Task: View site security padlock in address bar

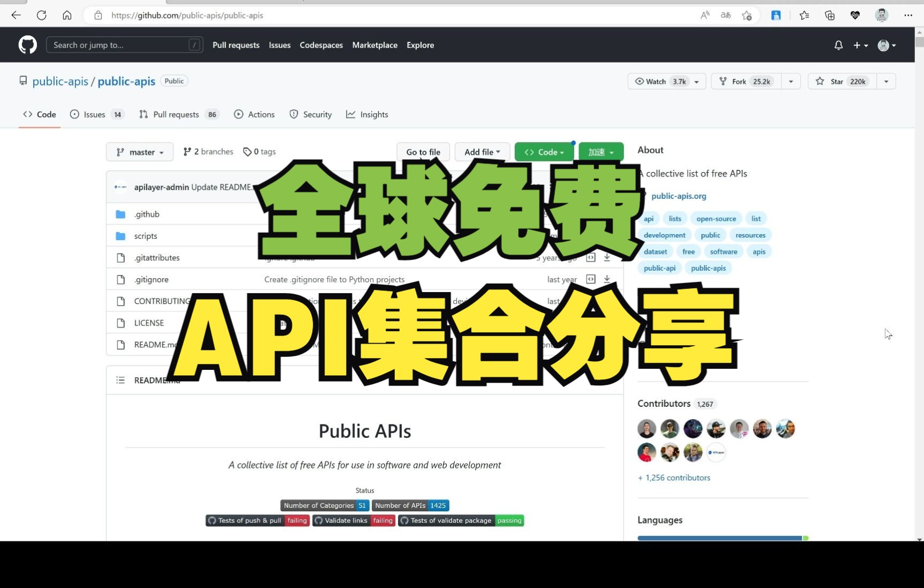Action: click(98, 15)
